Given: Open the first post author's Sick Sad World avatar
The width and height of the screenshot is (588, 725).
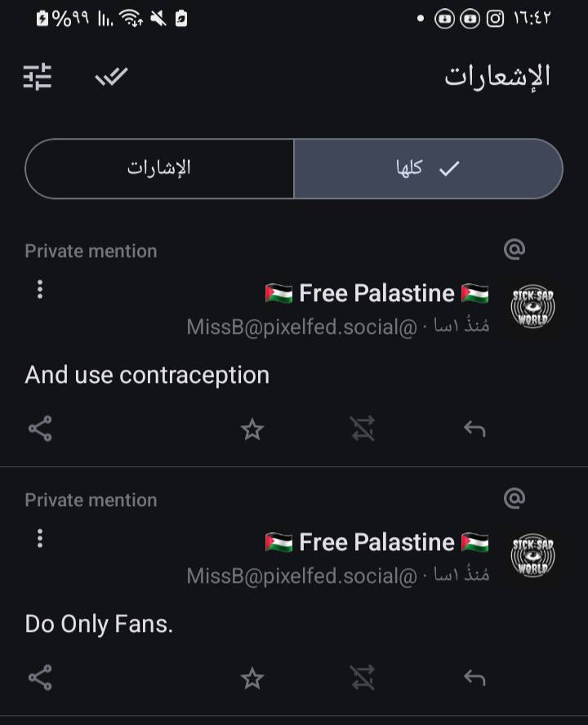Looking at the screenshot, I should tap(532, 307).
